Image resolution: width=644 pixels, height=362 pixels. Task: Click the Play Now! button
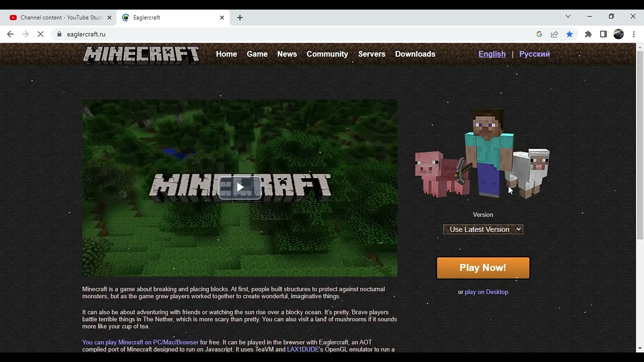click(483, 268)
